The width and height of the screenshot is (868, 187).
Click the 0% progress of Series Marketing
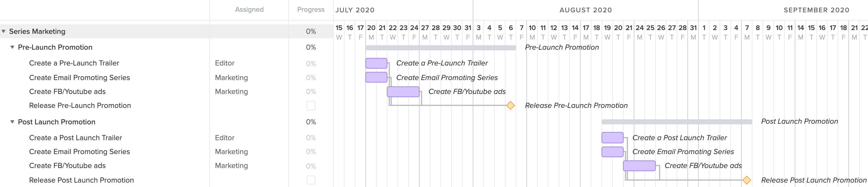[311, 31]
